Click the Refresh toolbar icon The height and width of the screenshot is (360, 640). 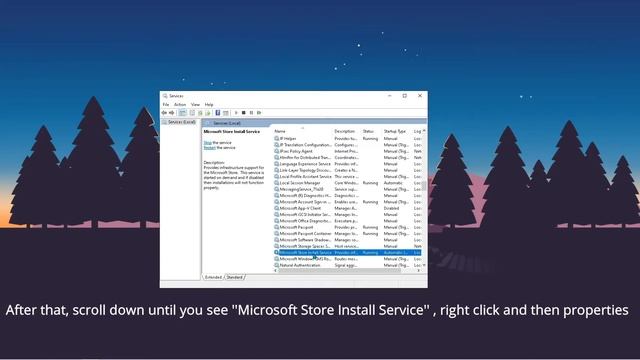point(200,113)
